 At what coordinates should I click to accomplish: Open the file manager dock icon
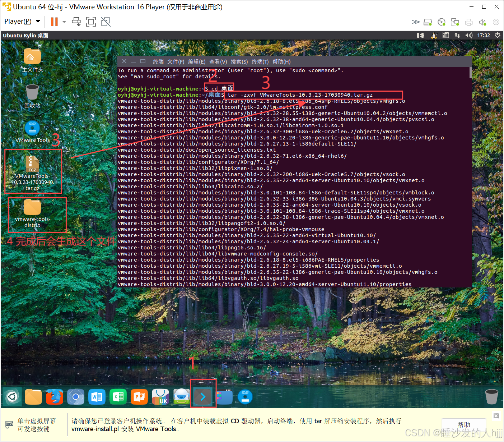33,397
